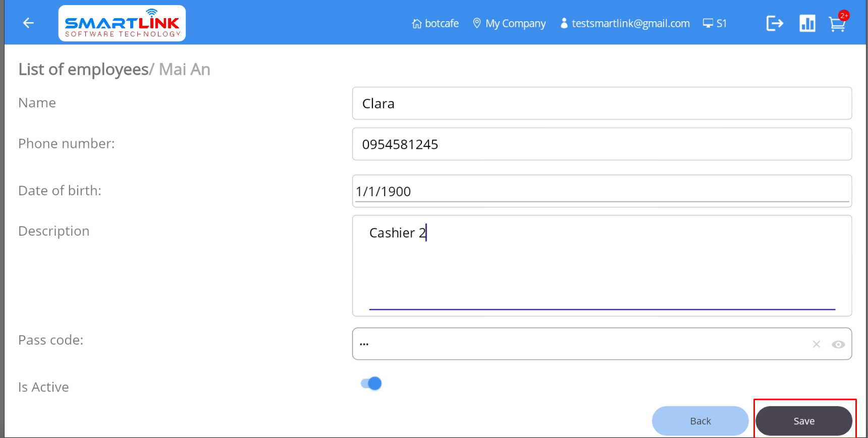Image resolution: width=868 pixels, height=438 pixels.
Task: Clear pass code with X icon
Action: coord(816,344)
